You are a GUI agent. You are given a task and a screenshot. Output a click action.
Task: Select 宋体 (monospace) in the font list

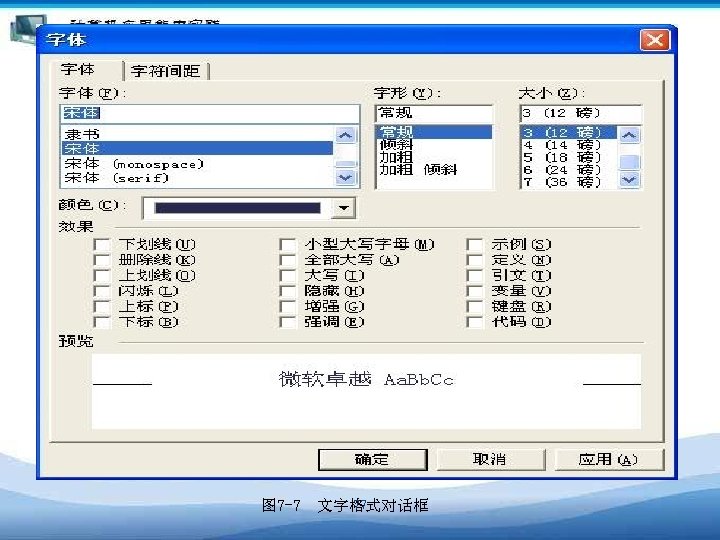(x=197, y=163)
